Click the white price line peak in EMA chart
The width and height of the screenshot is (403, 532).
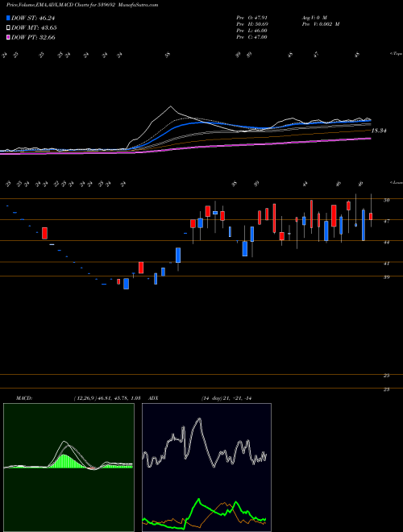tap(171, 106)
